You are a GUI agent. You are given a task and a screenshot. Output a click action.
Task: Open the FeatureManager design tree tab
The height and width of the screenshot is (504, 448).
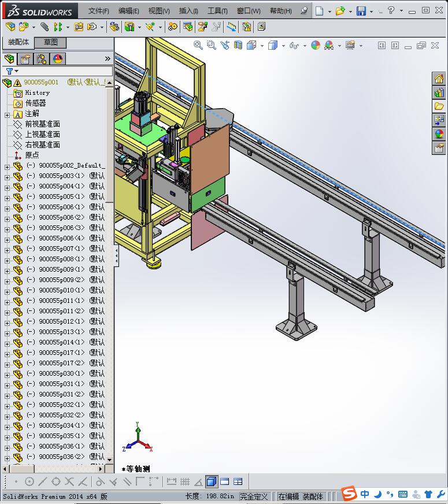[10, 59]
